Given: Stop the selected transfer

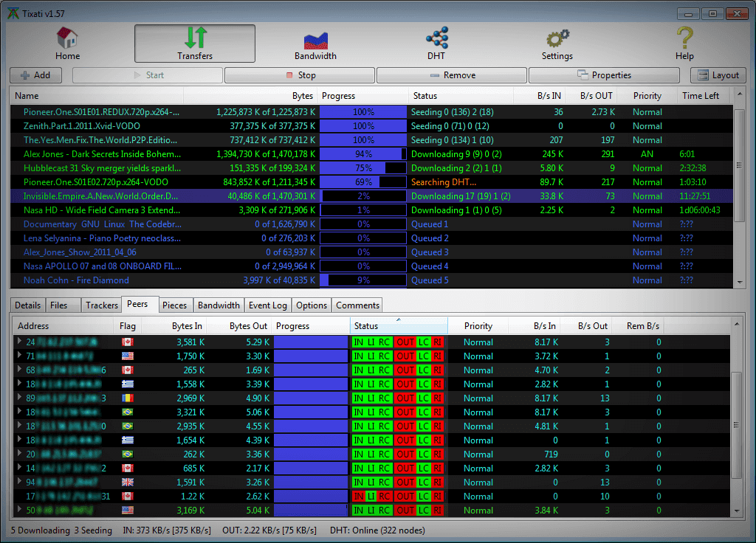Looking at the screenshot, I should pyautogui.click(x=300, y=75).
